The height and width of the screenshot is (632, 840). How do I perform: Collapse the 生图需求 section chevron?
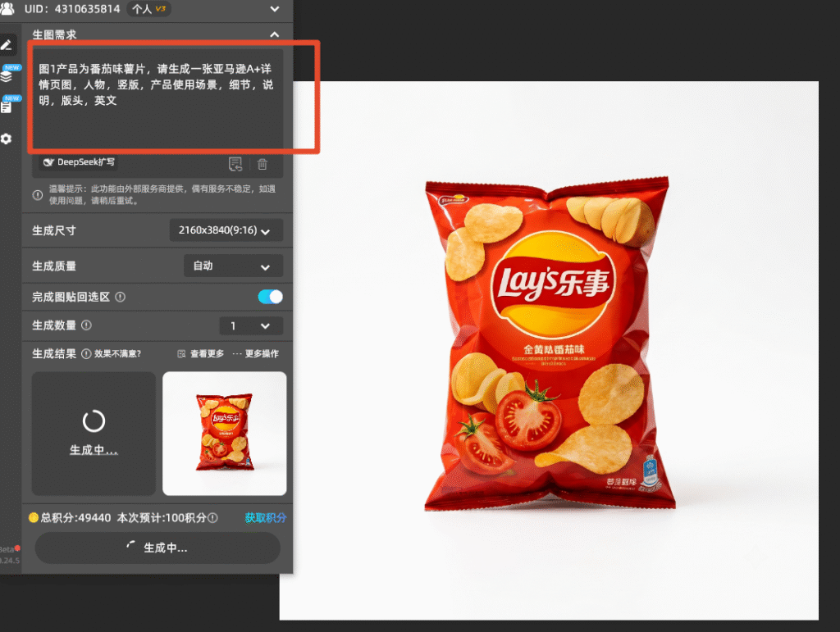click(274, 34)
